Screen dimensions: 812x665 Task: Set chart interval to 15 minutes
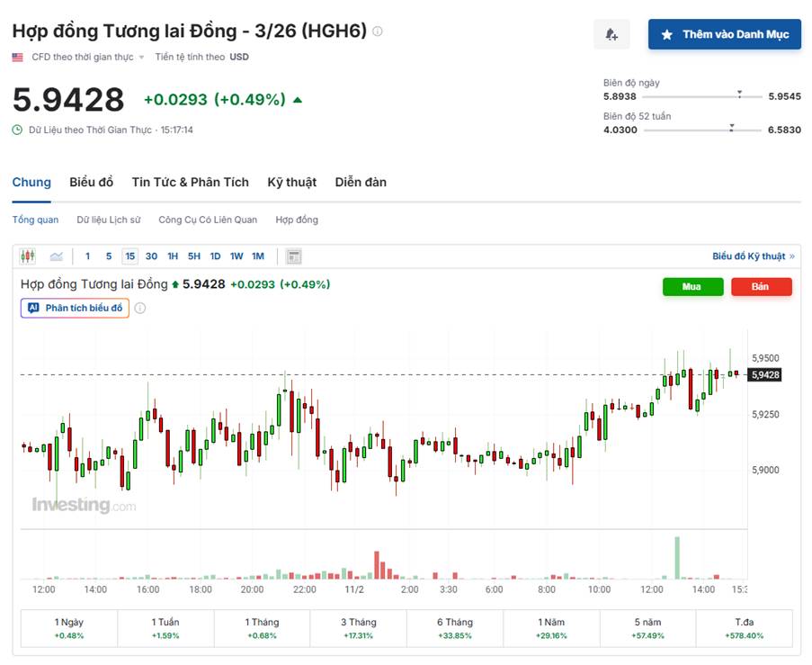130,256
